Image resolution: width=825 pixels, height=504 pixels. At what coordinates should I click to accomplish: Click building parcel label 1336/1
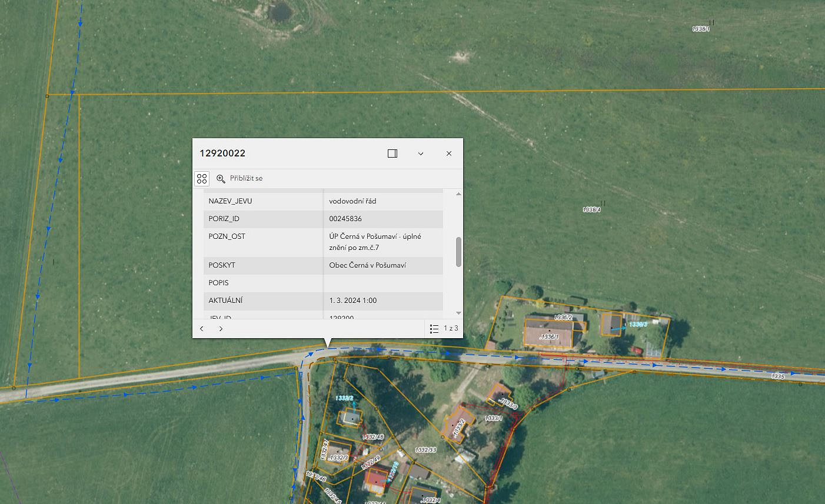tap(550, 337)
